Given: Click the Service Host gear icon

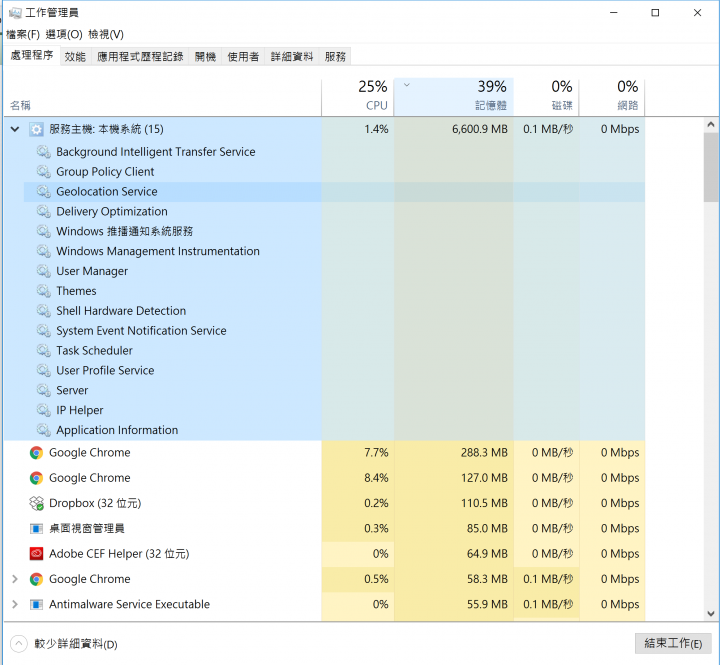Looking at the screenshot, I should pos(36,129).
